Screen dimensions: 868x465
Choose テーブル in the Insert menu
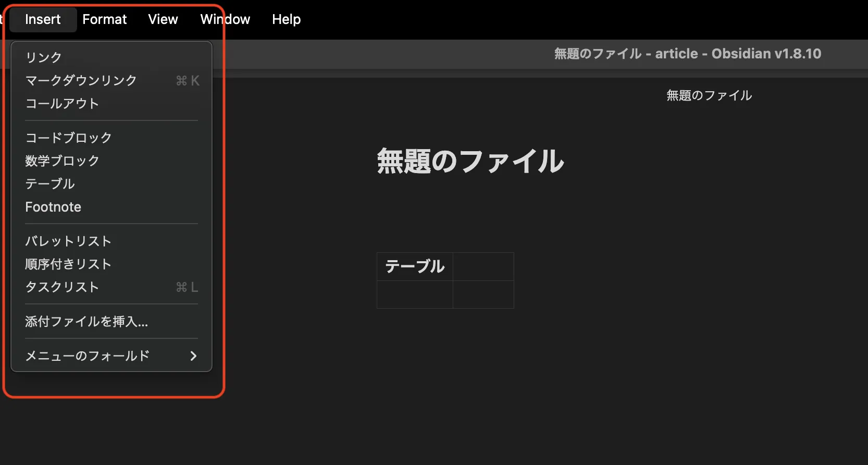click(111, 183)
